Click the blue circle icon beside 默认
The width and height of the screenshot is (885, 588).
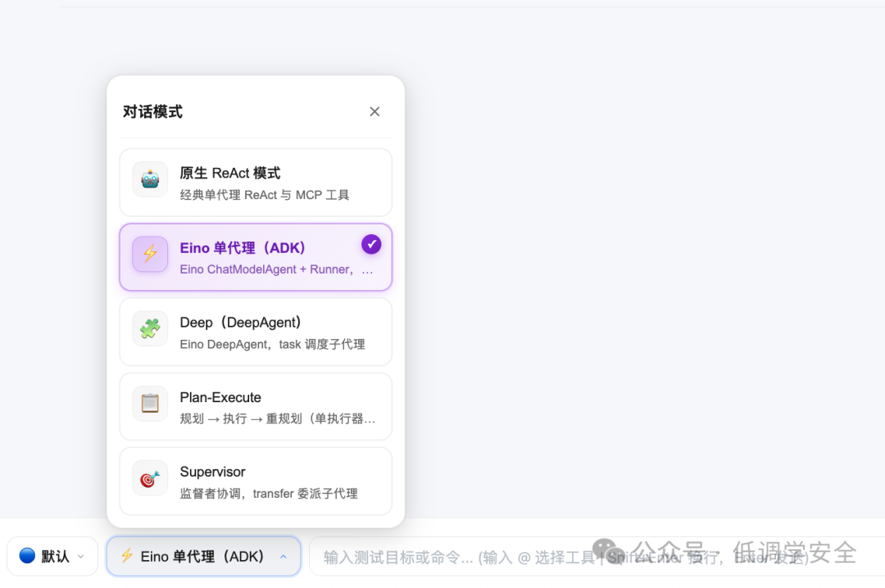[x=27, y=556]
